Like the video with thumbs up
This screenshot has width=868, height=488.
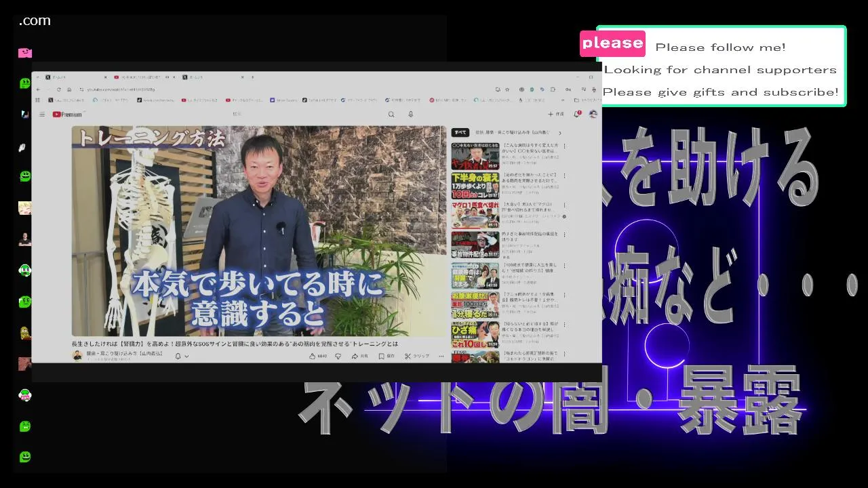point(317,356)
